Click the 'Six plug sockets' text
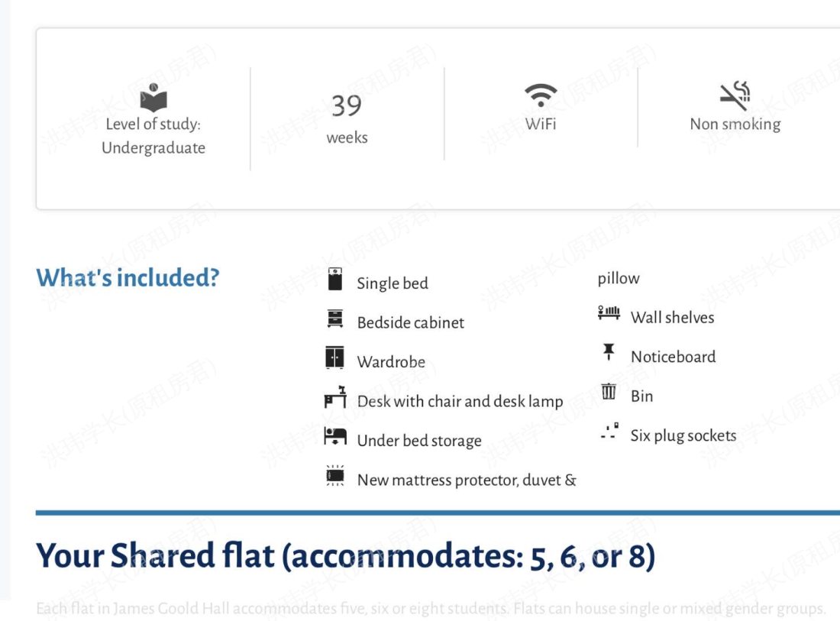 point(683,435)
